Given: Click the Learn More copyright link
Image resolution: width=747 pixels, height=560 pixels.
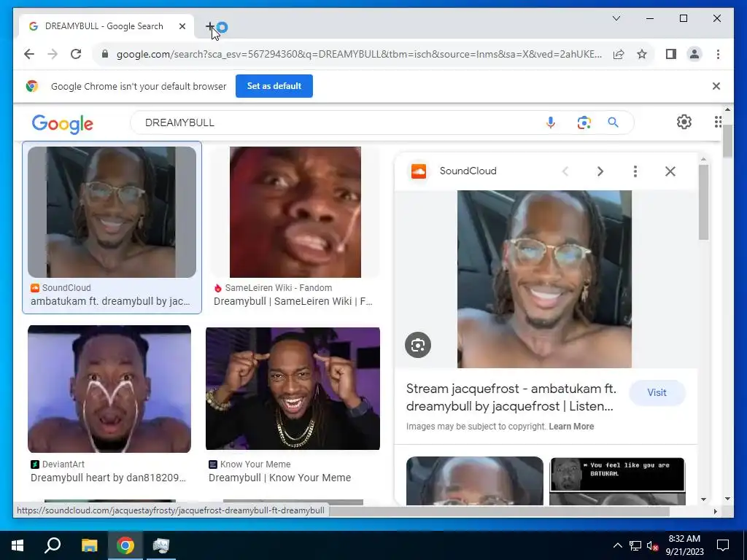Looking at the screenshot, I should tap(571, 427).
